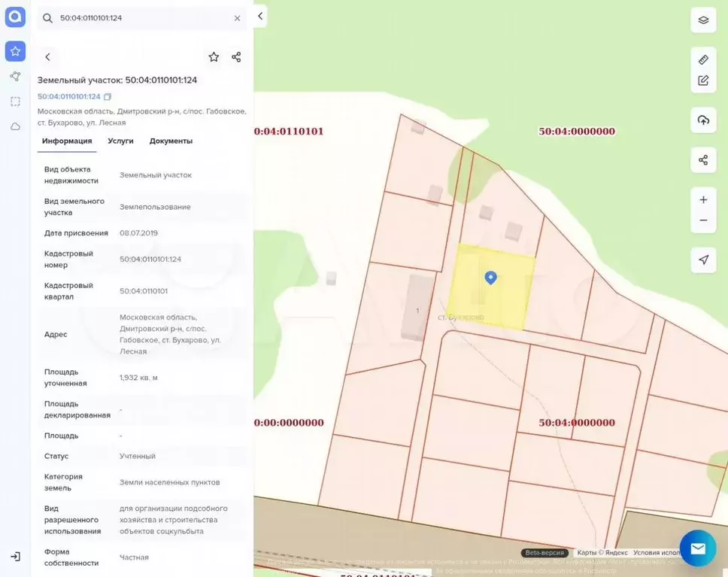This screenshot has width=728, height=577.
Task: Click the app logo icon
Action: click(x=15, y=17)
